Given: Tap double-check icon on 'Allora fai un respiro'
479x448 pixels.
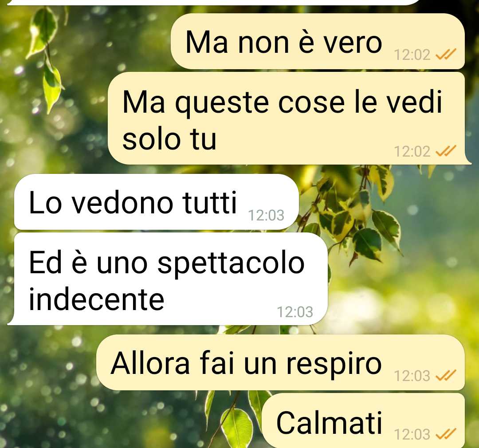Looking at the screenshot, I should tap(446, 375).
